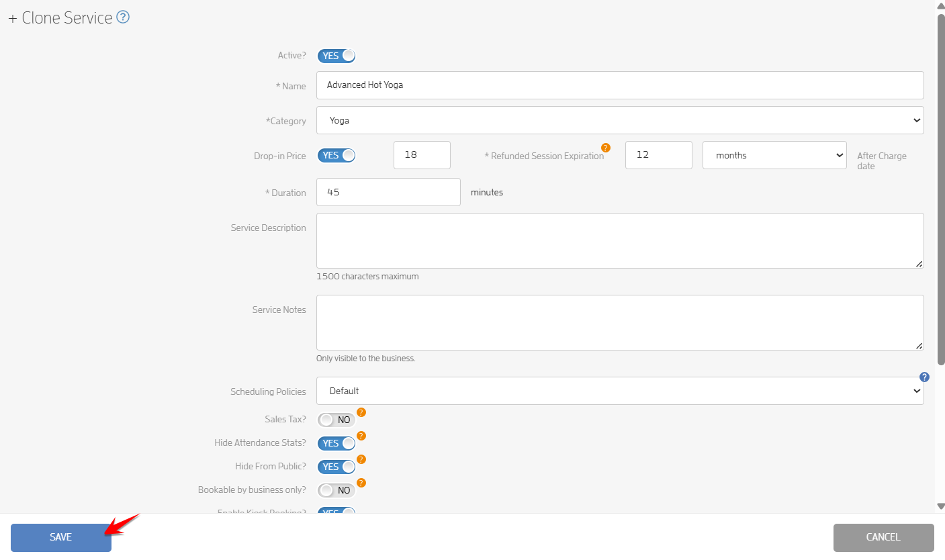
Task: Open the months unit dropdown
Action: [774, 155]
